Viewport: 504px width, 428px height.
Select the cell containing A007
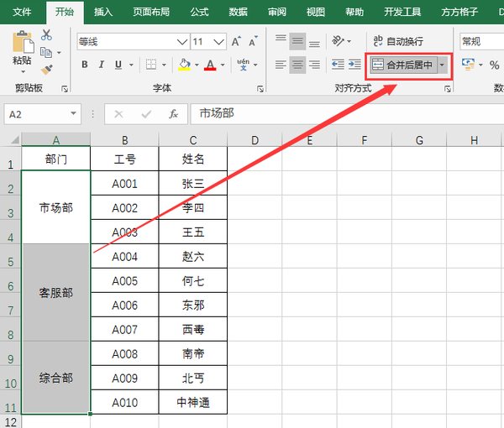click(x=124, y=330)
